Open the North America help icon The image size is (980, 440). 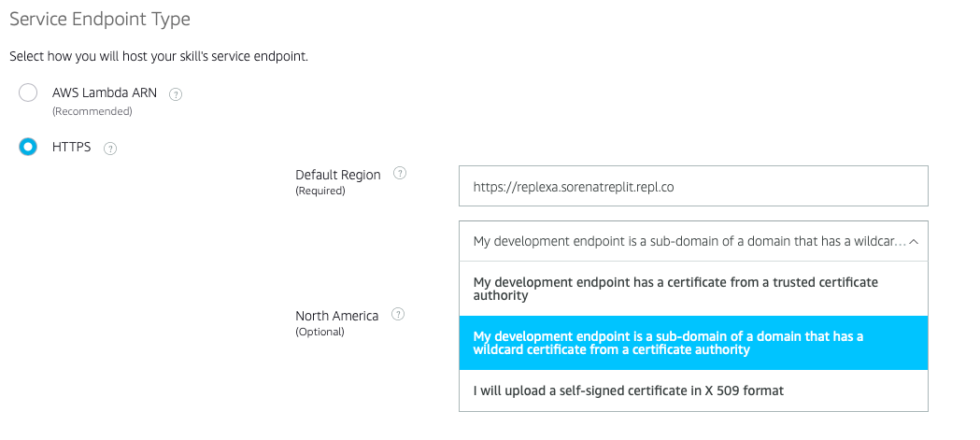[397, 314]
